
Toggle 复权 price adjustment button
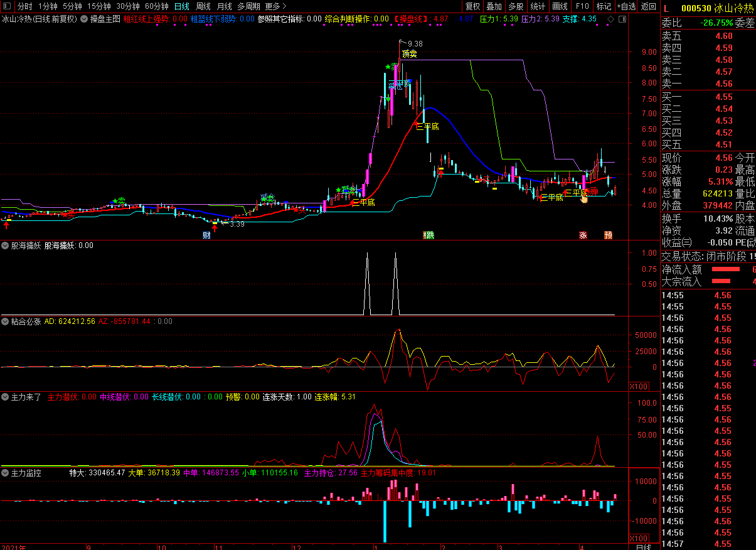point(472,6)
